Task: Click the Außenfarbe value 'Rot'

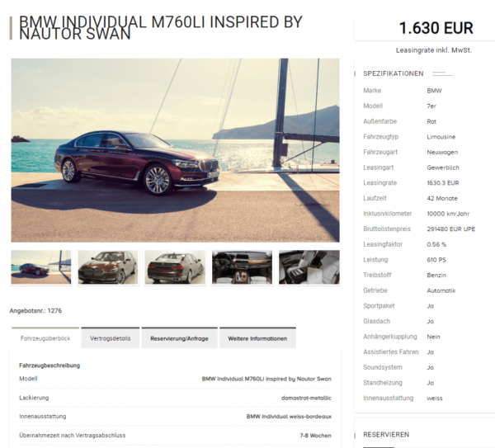Action: point(431,121)
